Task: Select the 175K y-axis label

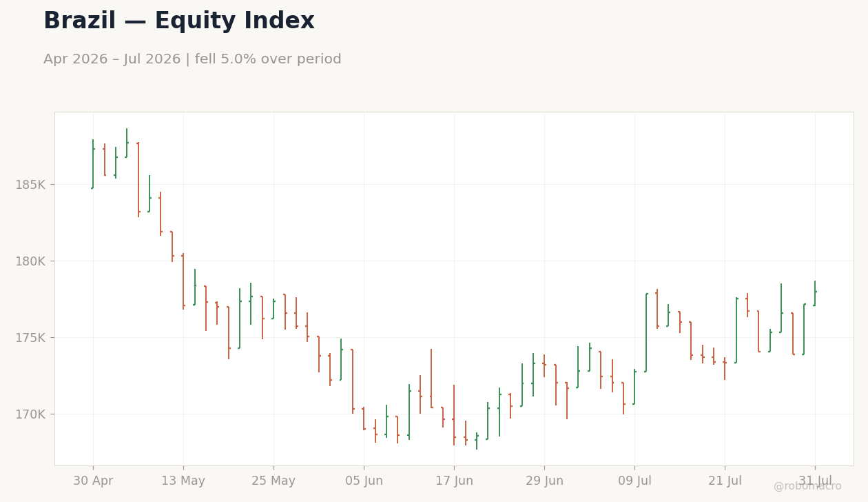Action: pyautogui.click(x=30, y=338)
